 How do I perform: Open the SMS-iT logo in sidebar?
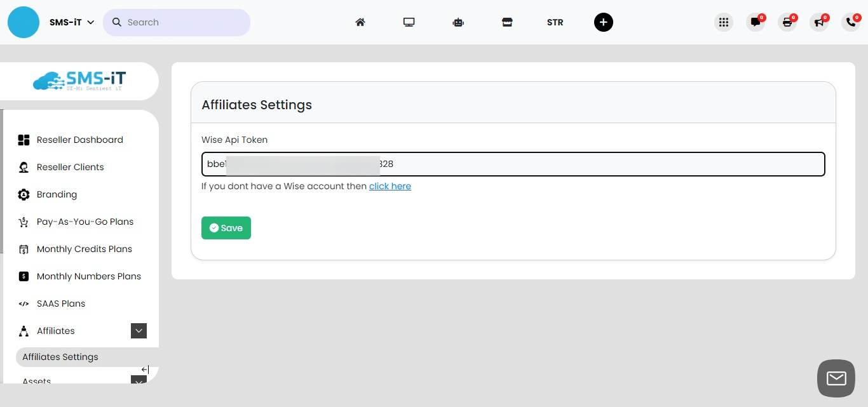coord(79,81)
